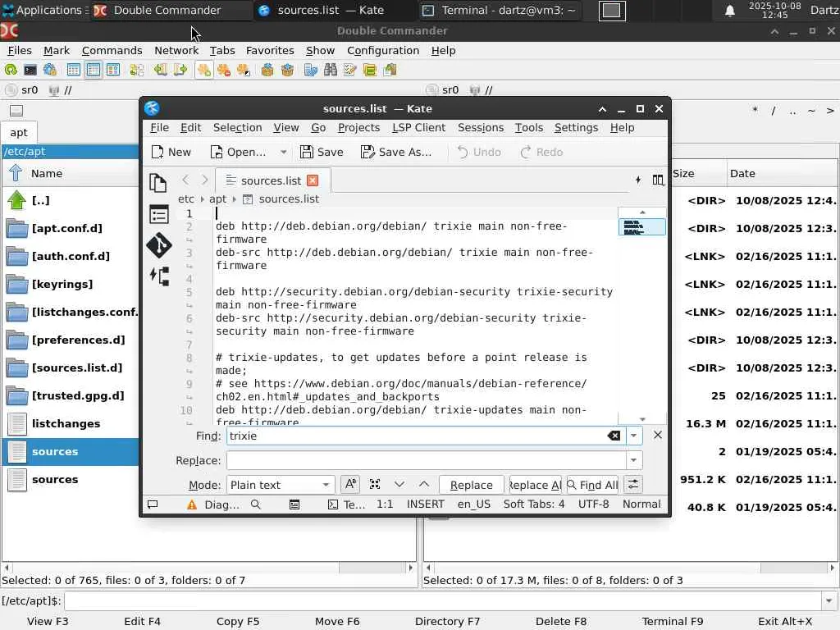Click the Refresh icon in Double Commander toolbar
This screenshot has height=630, width=840.
tap(11, 70)
